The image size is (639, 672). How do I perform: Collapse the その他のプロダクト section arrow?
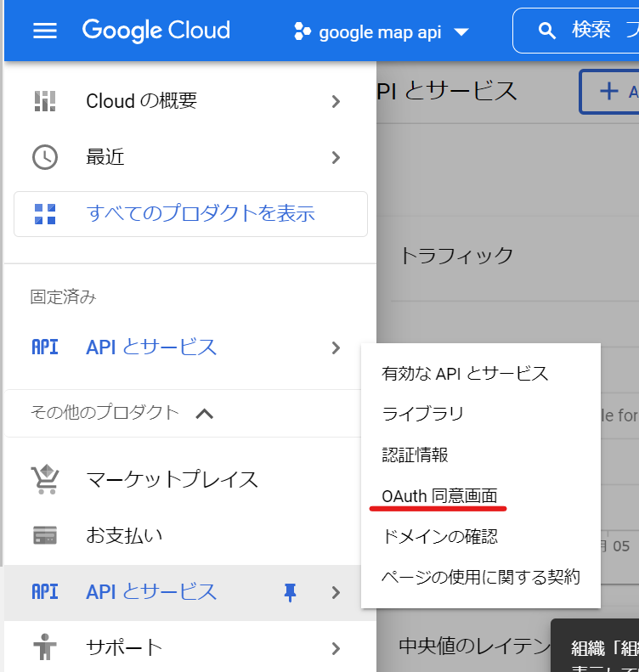point(205,414)
